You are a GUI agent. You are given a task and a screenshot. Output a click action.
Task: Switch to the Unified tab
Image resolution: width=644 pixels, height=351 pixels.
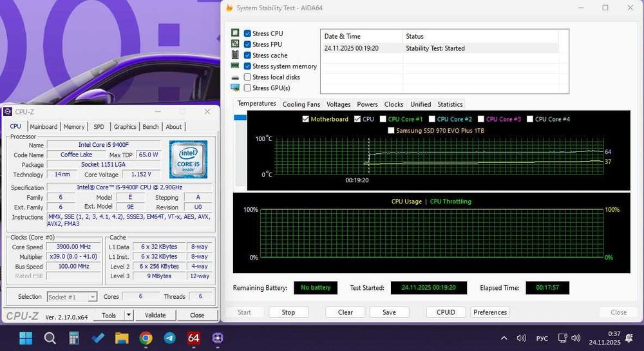click(x=421, y=104)
